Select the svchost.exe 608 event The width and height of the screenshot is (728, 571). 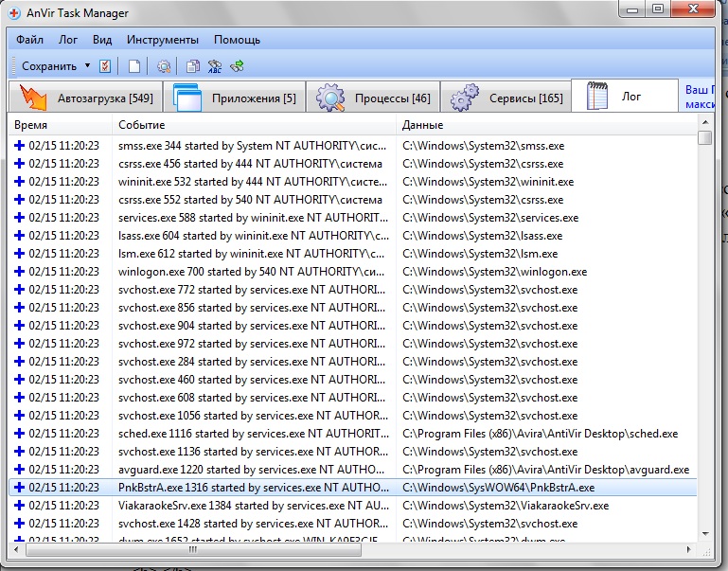point(252,398)
